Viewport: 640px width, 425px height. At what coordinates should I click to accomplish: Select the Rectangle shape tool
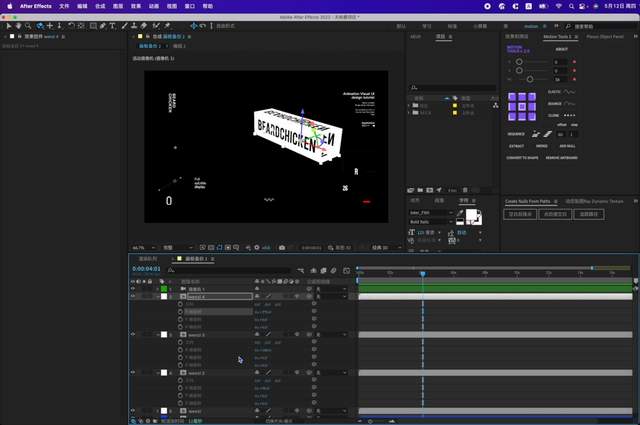tap(93, 26)
